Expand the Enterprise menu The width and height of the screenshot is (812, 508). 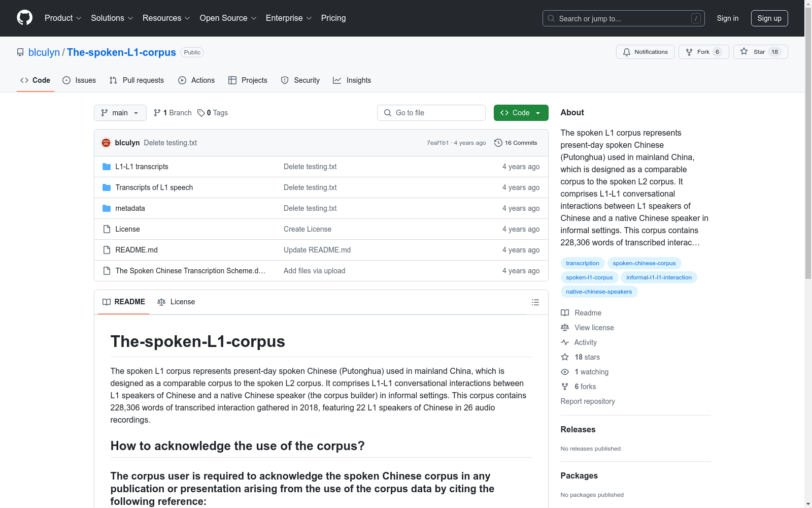[x=289, y=18]
